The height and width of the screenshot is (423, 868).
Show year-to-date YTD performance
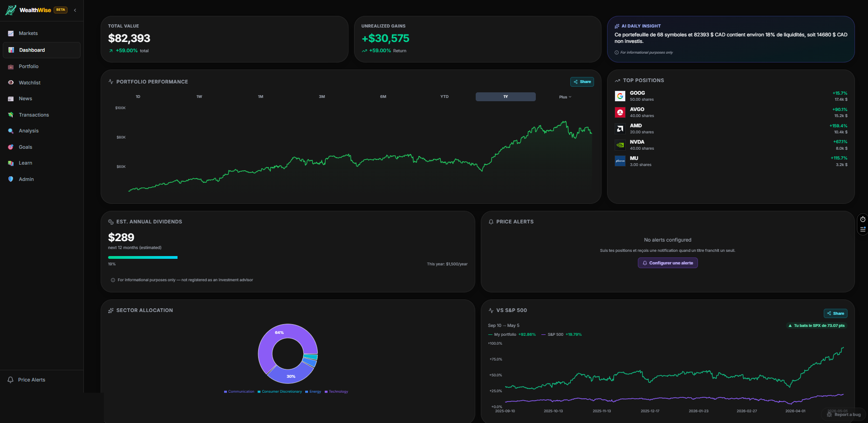(444, 97)
